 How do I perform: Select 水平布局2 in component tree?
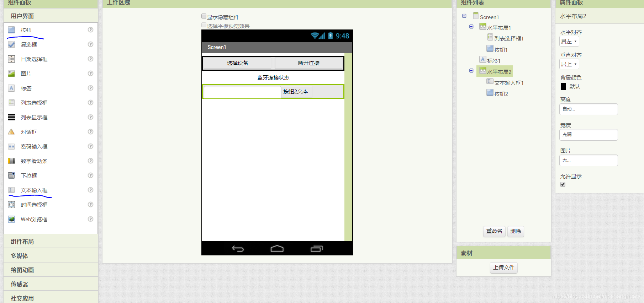pos(495,71)
